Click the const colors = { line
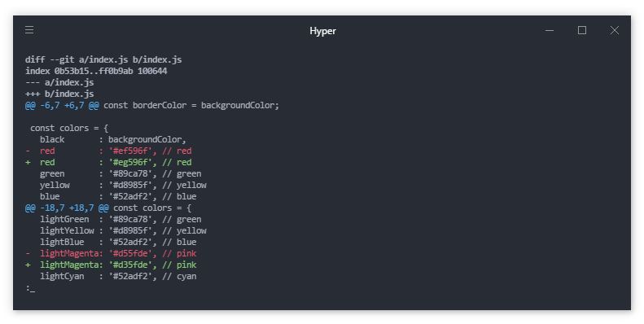Screen dimensions: 644x324 click(x=69, y=128)
